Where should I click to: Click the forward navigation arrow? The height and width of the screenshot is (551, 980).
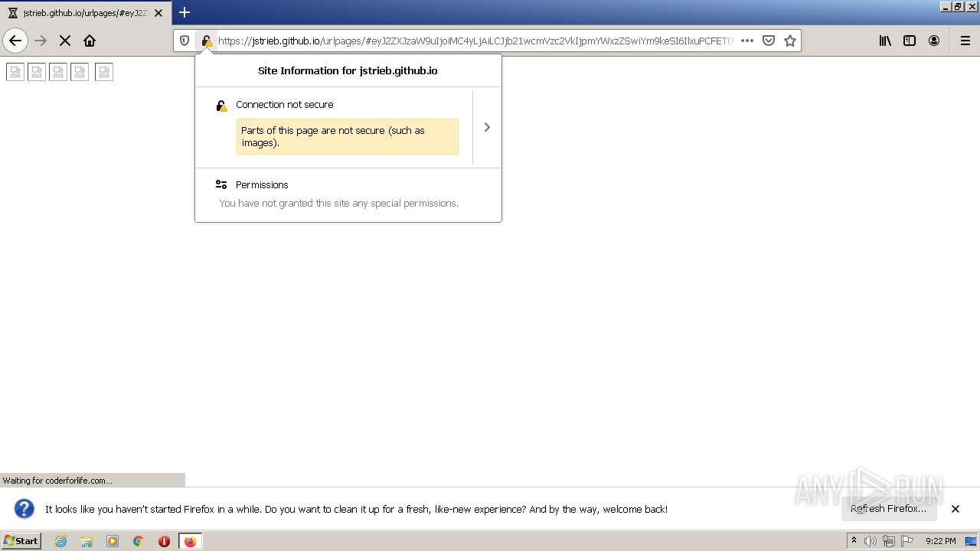pos(41,41)
